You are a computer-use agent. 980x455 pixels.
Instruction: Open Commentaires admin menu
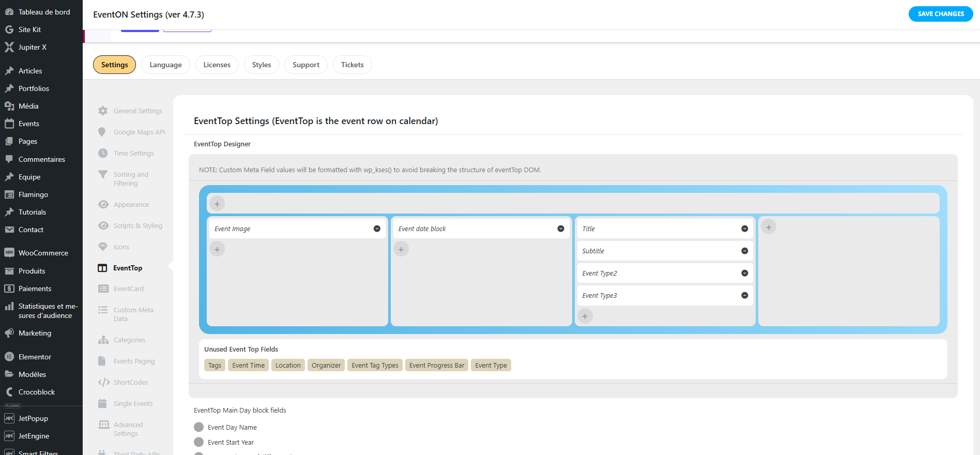(41, 159)
